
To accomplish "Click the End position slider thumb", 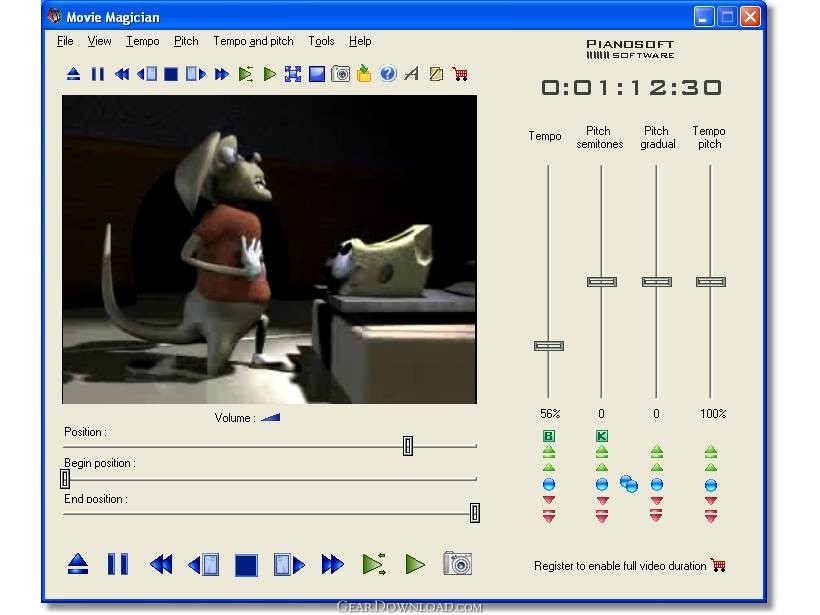I will click(474, 513).
